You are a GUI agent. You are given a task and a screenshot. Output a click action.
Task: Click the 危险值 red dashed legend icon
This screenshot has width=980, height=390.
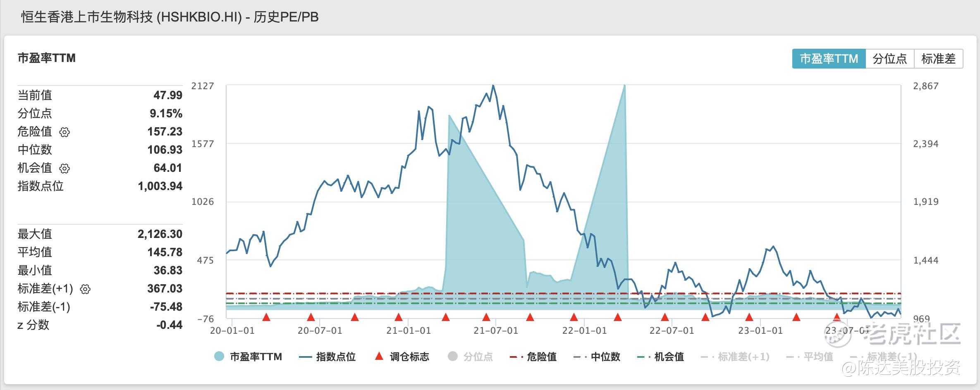tap(516, 357)
